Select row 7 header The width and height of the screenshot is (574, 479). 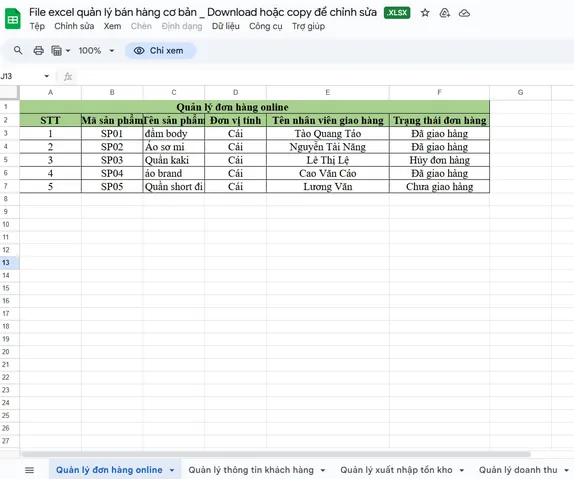[x=10, y=186]
